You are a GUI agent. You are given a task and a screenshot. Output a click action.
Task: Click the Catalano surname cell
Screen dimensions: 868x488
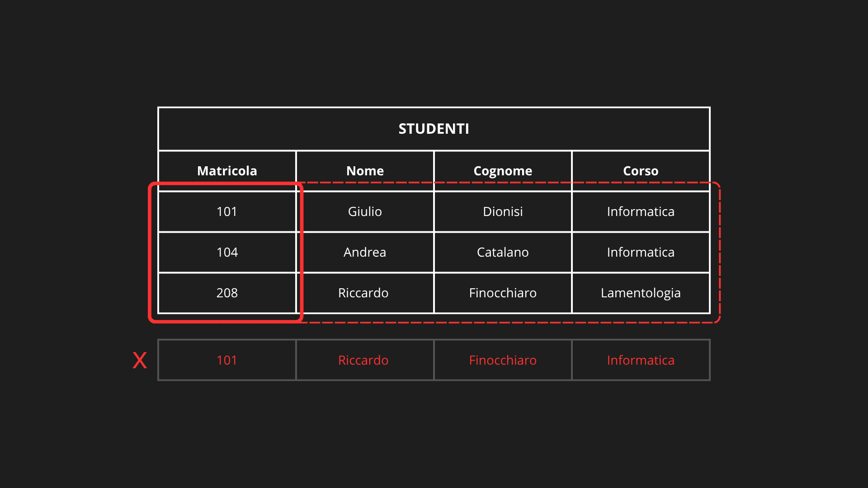(x=503, y=252)
